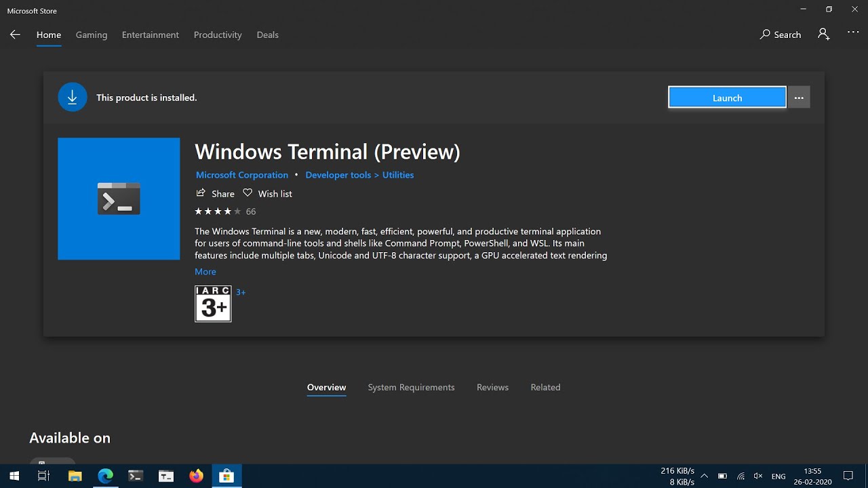The height and width of the screenshot is (488, 868).
Task: Open the Entertainment tab
Action: point(151,35)
